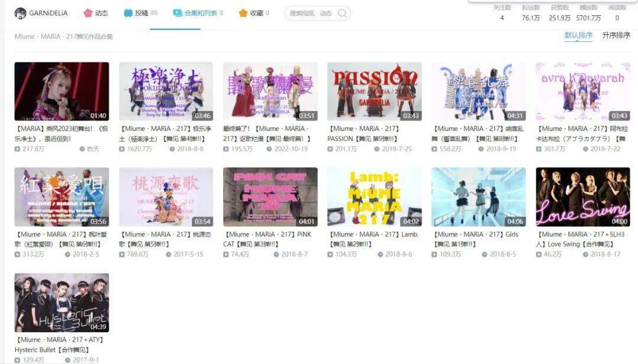Image resolution: width=638 pixels, height=364 pixels.
Task: Click the play count icon beside 129.4万
Action: (x=18, y=360)
